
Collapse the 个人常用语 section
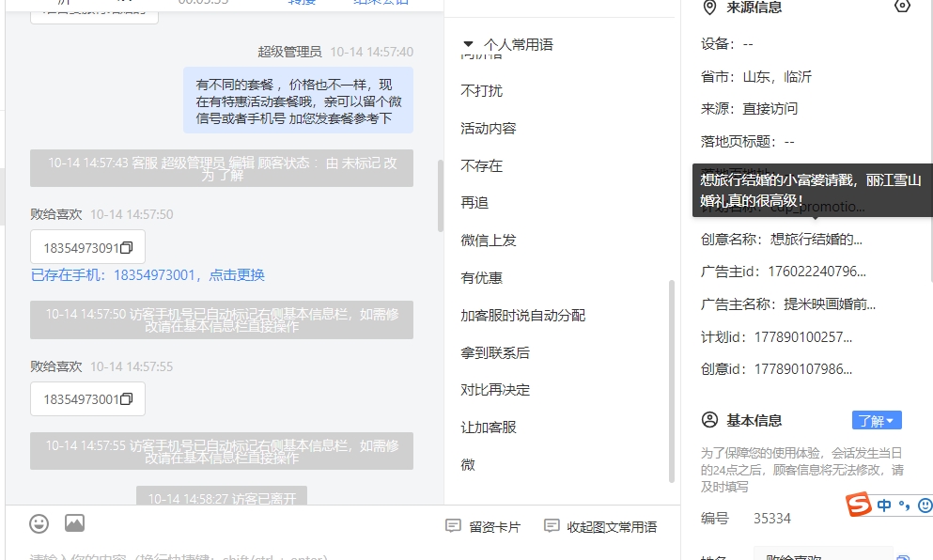(x=468, y=44)
